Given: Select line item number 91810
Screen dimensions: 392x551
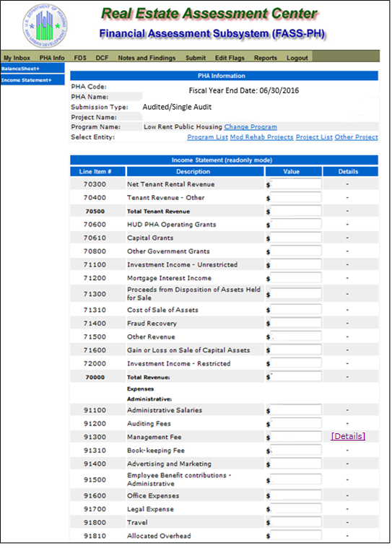Looking at the screenshot, I should [95, 536].
